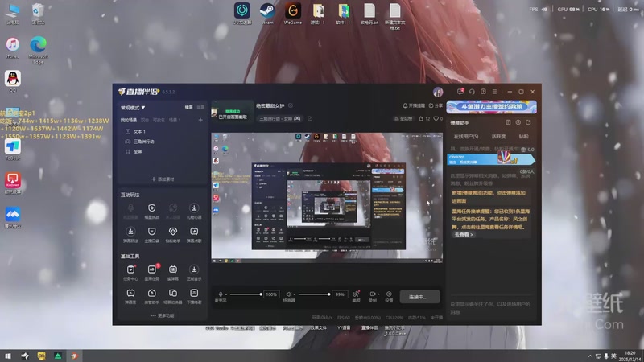Select the 竖屏 portrait option
Image resolution: width=644 pixels, height=362 pixels.
click(x=200, y=107)
